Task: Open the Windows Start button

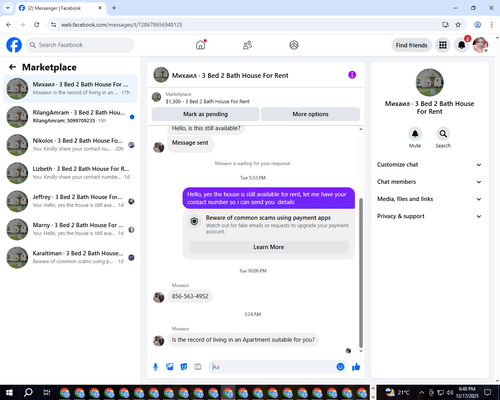Action: (9, 392)
